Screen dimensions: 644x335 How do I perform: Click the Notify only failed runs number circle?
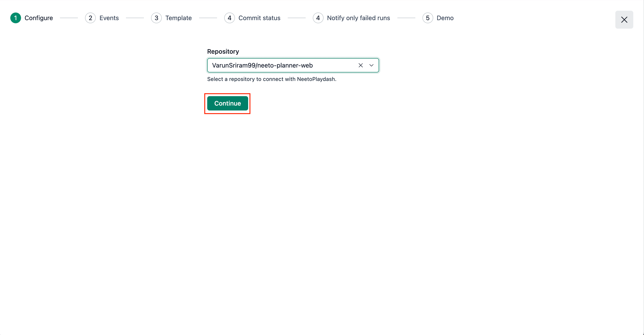coord(318,18)
